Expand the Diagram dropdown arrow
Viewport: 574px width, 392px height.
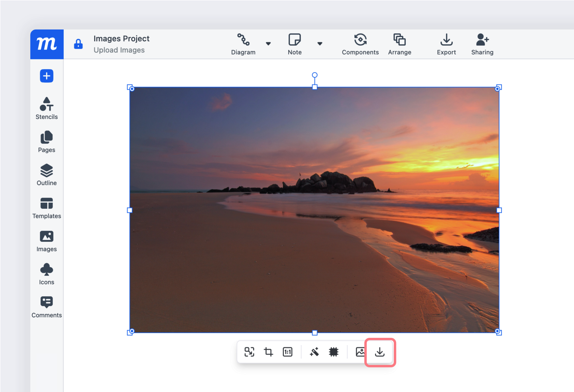[x=268, y=44]
